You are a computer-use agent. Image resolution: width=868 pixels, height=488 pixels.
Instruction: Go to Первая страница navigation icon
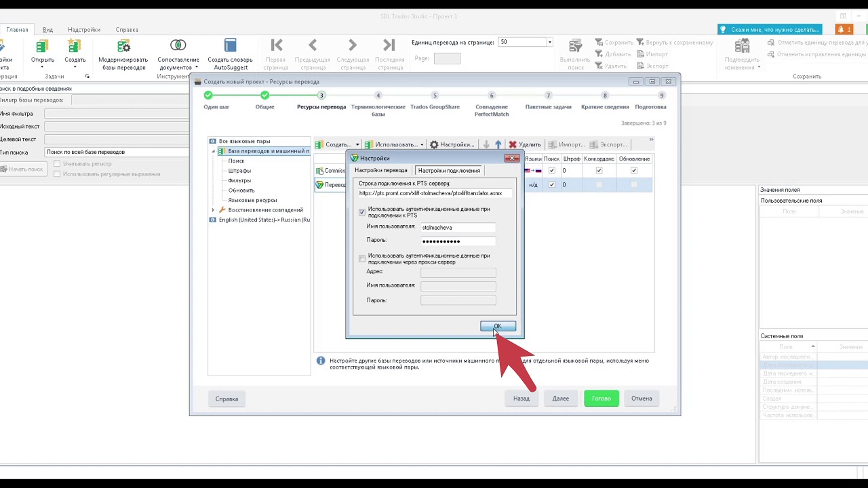(276, 45)
